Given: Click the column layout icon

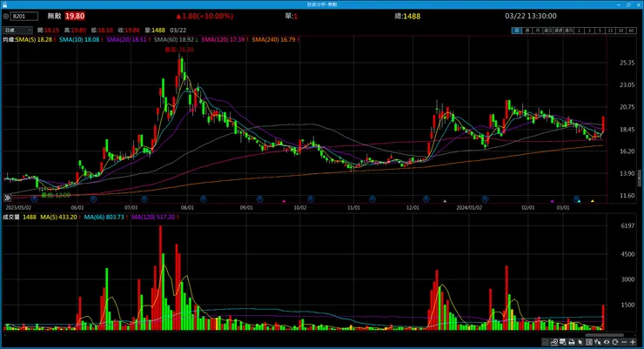Looking at the screenshot, I should point(589,342).
